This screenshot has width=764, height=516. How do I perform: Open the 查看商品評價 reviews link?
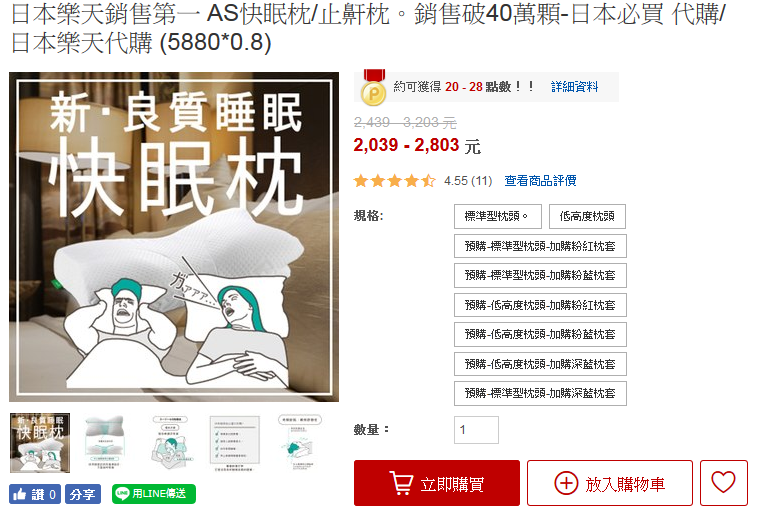pos(540,181)
